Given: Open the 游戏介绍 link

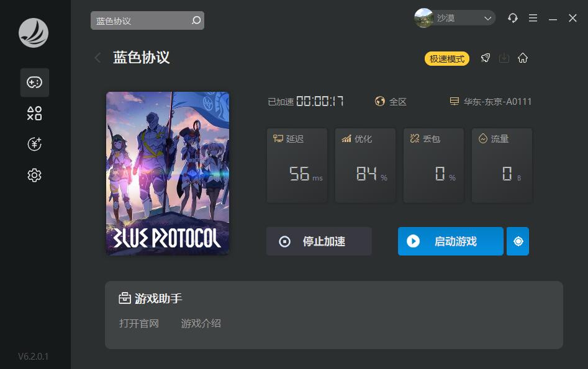Looking at the screenshot, I should tap(201, 323).
